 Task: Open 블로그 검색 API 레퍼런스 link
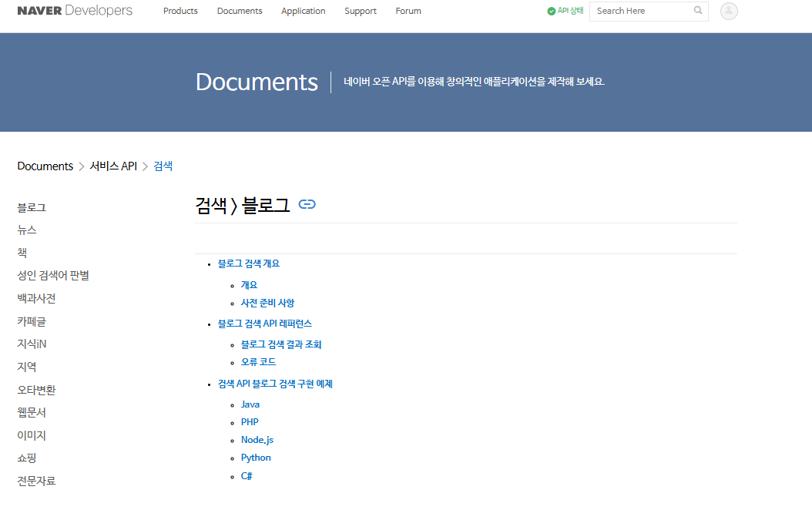pos(264,324)
